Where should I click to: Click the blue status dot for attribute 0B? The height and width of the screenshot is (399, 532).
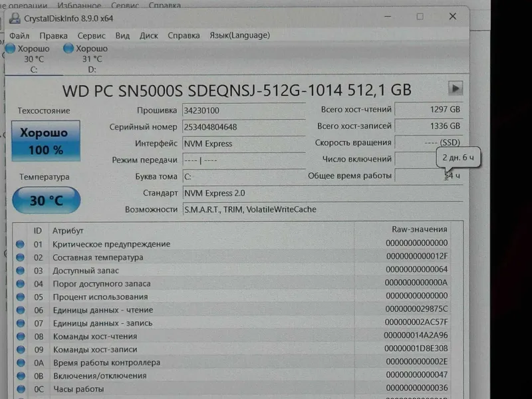point(21,376)
